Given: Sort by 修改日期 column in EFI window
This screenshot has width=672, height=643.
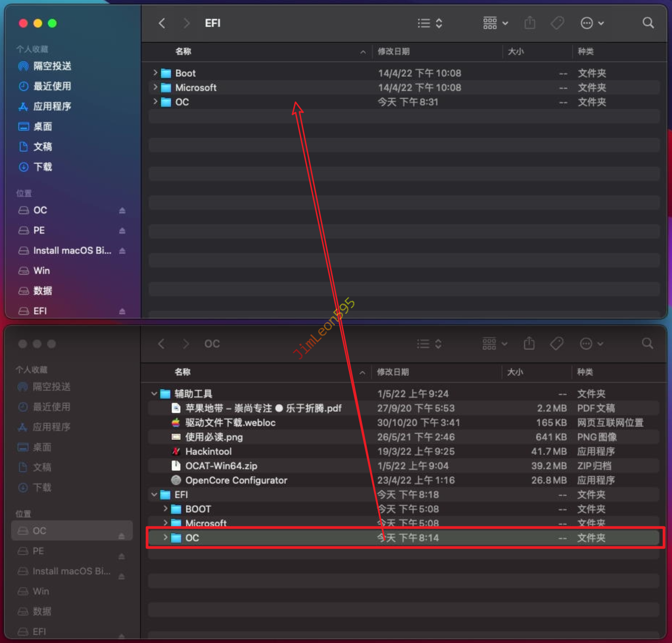Looking at the screenshot, I should (x=393, y=51).
